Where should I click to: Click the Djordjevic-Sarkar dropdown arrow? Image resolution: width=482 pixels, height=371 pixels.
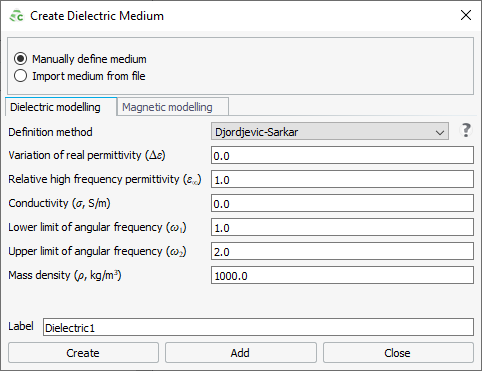[440, 132]
